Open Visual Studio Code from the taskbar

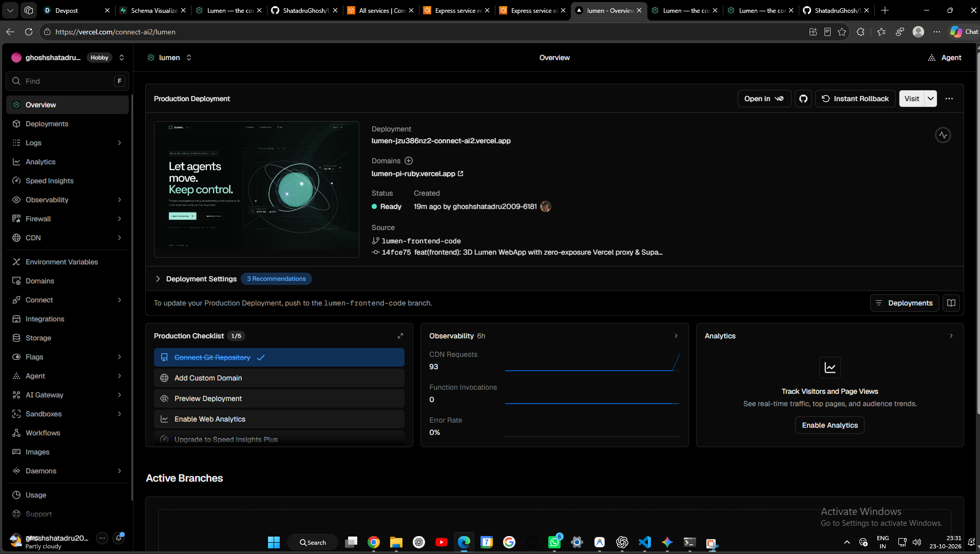tap(645, 542)
